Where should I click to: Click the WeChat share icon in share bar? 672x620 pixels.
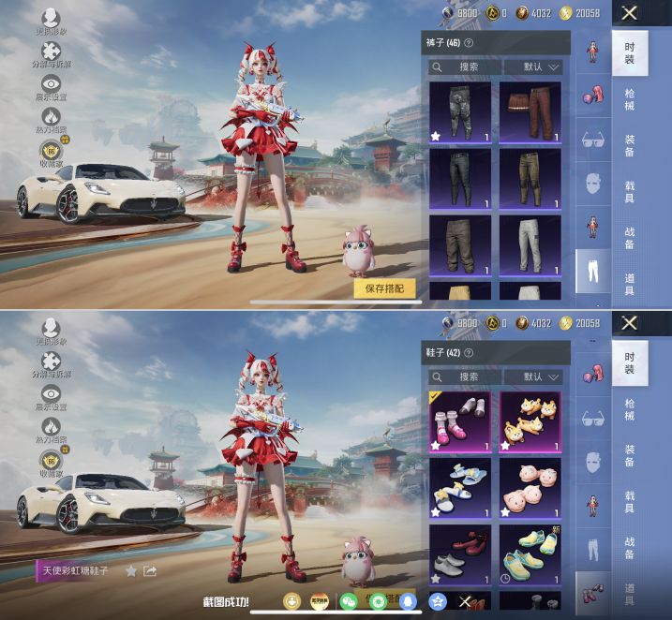click(350, 601)
